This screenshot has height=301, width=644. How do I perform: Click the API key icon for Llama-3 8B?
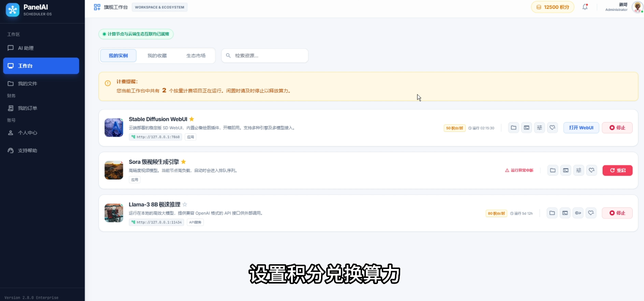(x=578, y=213)
